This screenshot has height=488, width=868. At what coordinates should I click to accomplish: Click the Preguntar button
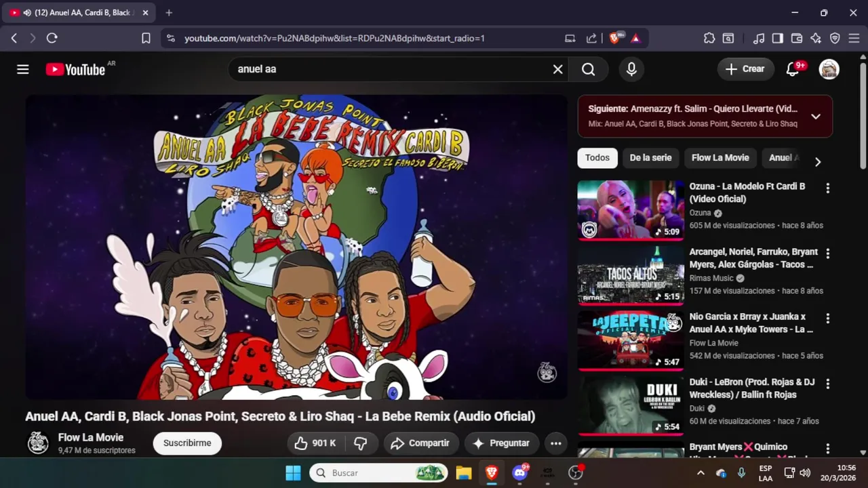tap(501, 443)
